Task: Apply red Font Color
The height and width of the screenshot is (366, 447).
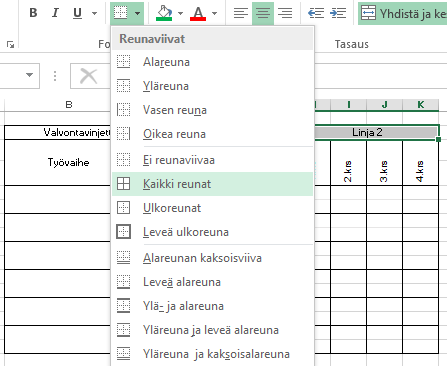Action: click(198, 13)
